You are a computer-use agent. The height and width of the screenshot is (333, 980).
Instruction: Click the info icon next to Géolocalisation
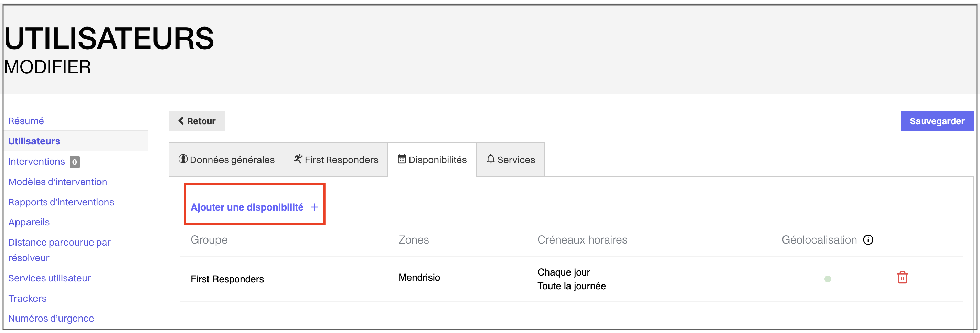(x=869, y=239)
